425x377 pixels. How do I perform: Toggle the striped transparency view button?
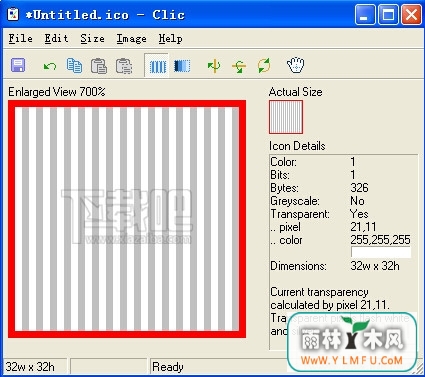click(157, 66)
